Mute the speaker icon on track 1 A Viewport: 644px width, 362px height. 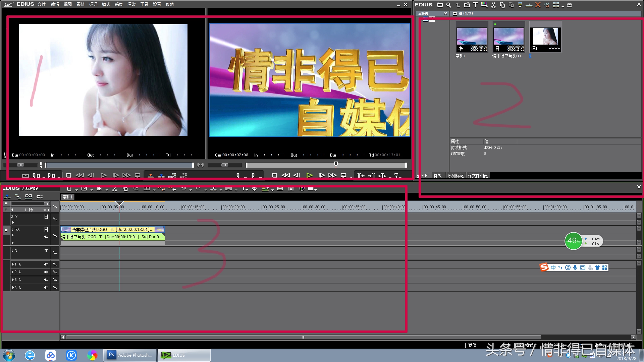(x=46, y=264)
